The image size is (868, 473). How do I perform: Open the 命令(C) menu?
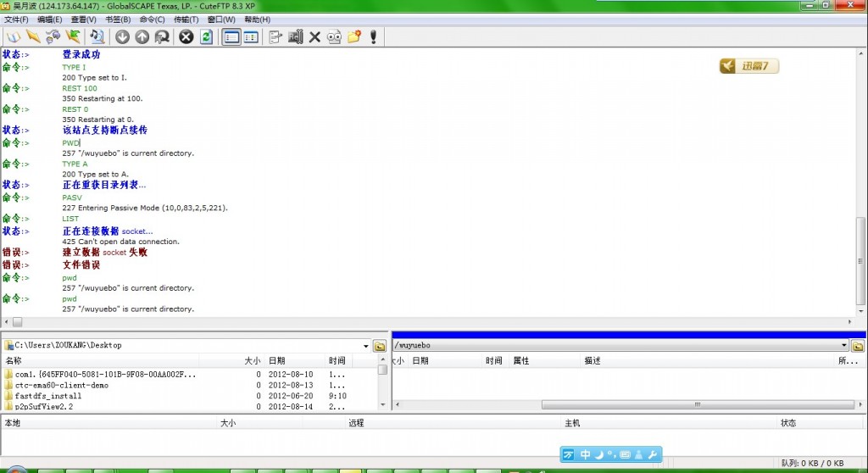[x=153, y=19]
